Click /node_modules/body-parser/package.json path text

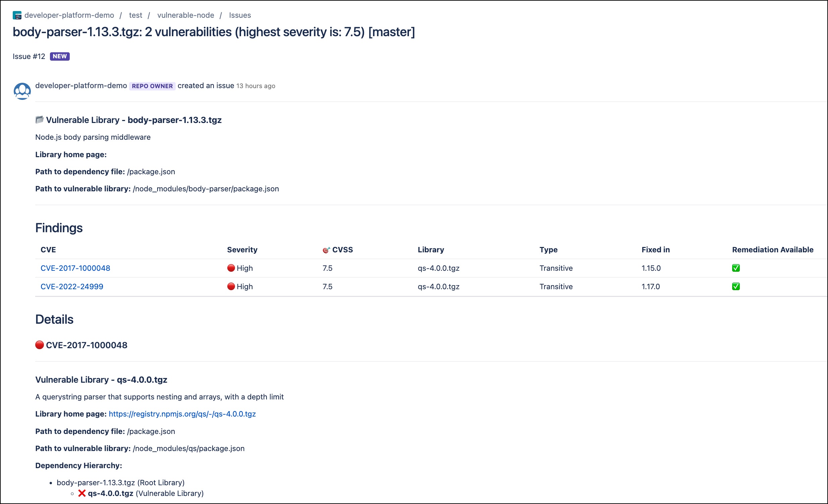click(206, 189)
